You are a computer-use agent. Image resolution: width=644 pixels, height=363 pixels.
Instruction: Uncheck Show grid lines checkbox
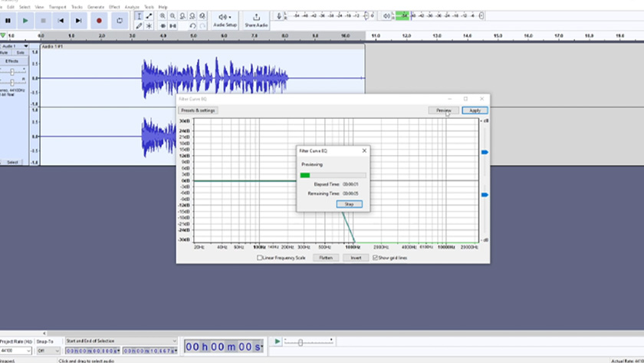[x=375, y=258]
